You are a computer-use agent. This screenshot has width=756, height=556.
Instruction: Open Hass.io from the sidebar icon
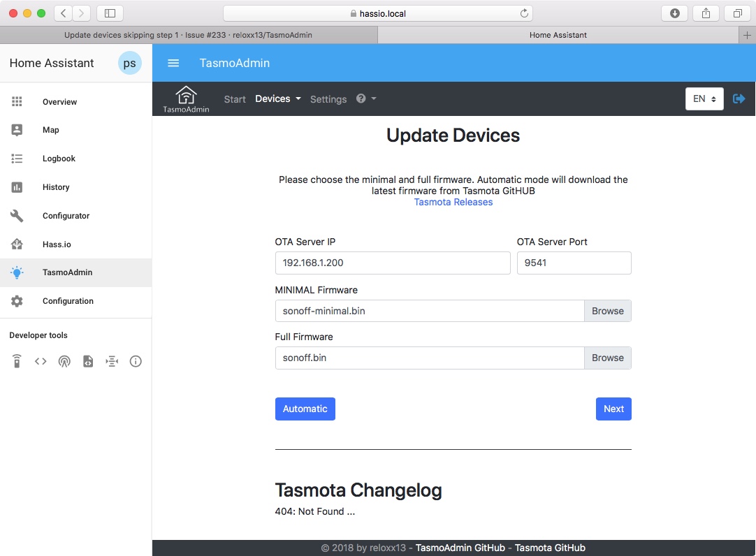click(x=17, y=244)
